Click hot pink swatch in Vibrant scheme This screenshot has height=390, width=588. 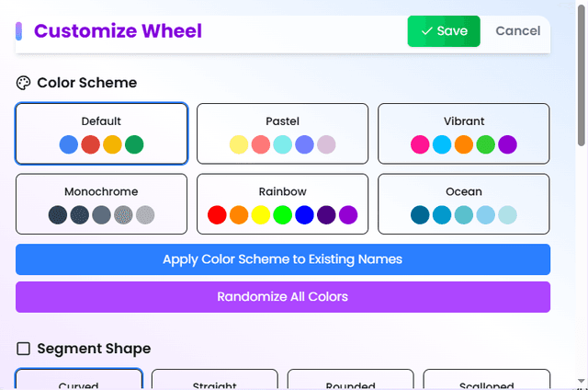coord(420,144)
